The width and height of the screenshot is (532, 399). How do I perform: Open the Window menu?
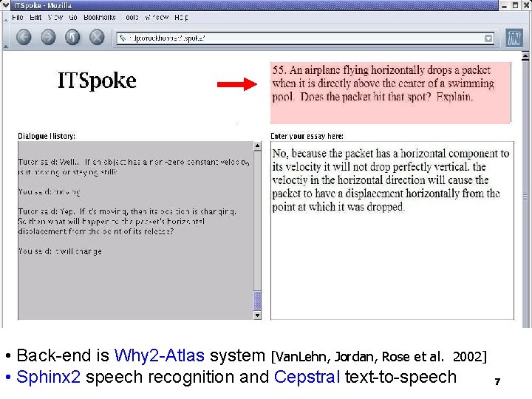tap(157, 17)
